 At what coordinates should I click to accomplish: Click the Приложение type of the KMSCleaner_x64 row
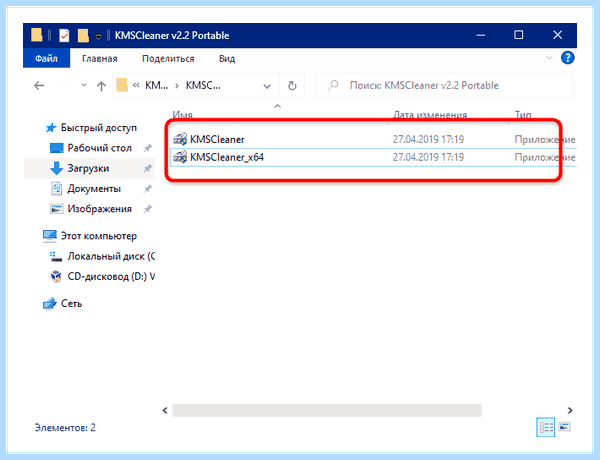click(x=545, y=157)
